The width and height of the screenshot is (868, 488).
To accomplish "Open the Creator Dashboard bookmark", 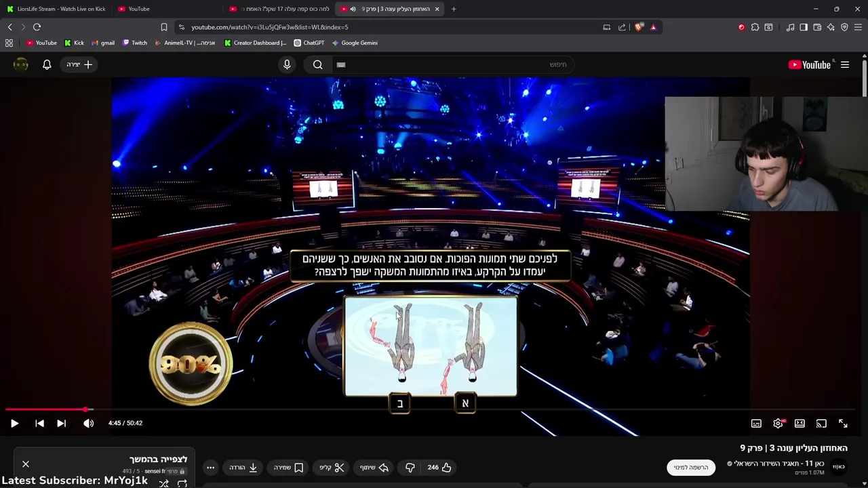I will click(x=255, y=43).
